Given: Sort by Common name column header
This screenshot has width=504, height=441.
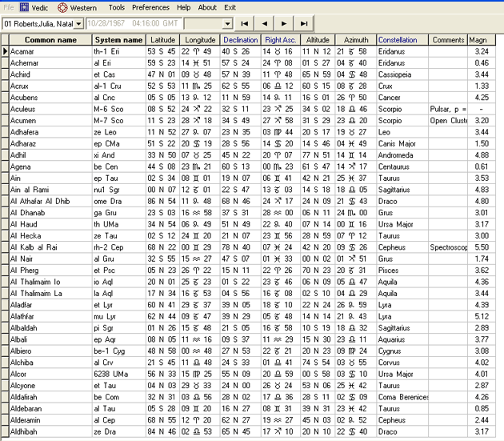Looking at the screenshot, I should [x=50, y=40].
